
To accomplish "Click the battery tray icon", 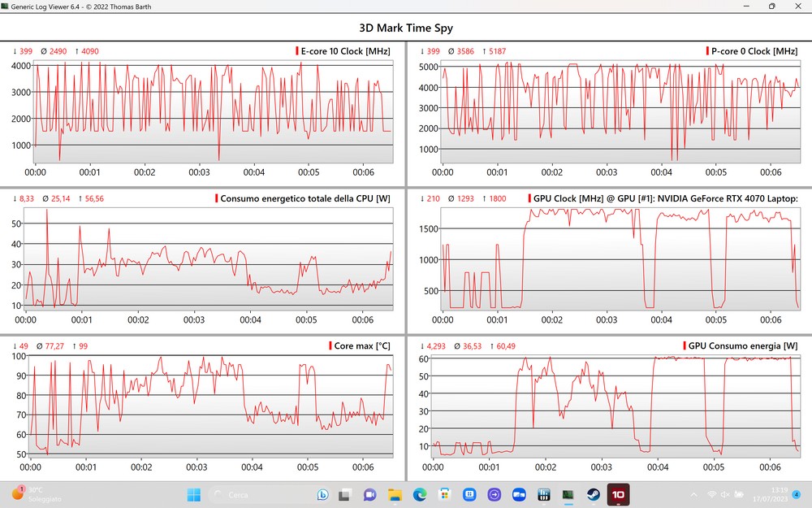I will click(740, 495).
